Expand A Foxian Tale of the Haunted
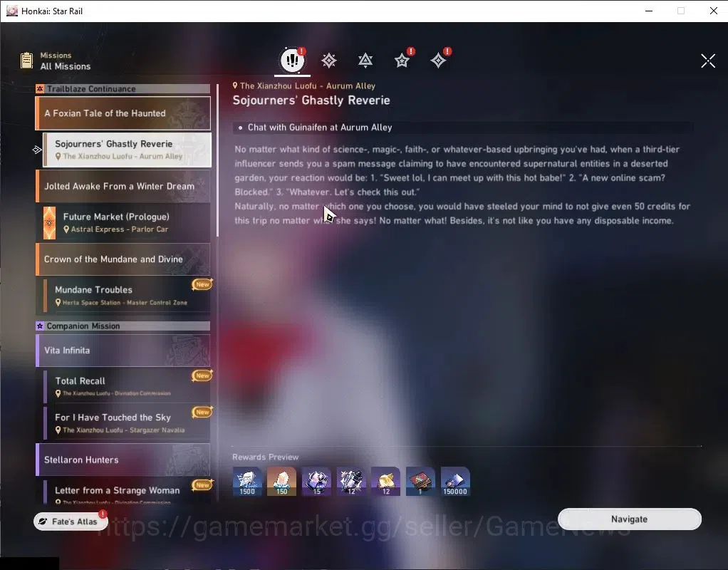This screenshot has height=570, width=728. tap(123, 113)
